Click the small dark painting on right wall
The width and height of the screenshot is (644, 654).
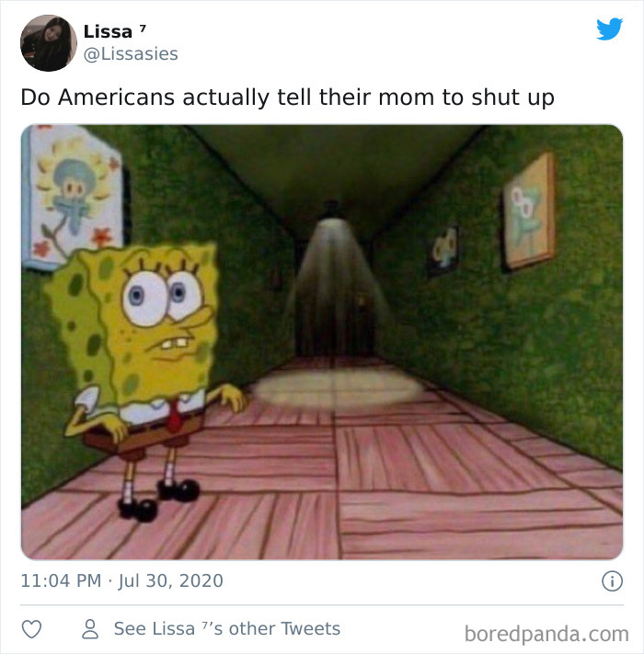(x=444, y=249)
